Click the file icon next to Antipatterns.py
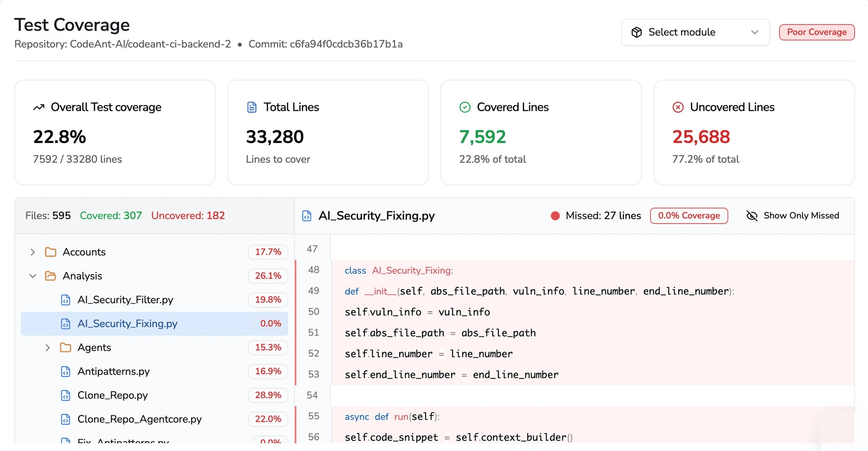This screenshot has height=451, width=868. 65,371
